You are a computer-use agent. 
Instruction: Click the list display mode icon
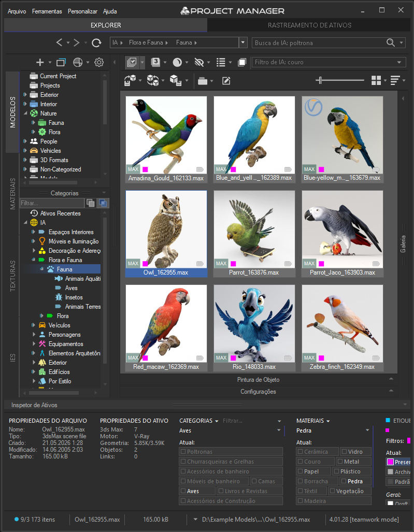tap(221, 62)
